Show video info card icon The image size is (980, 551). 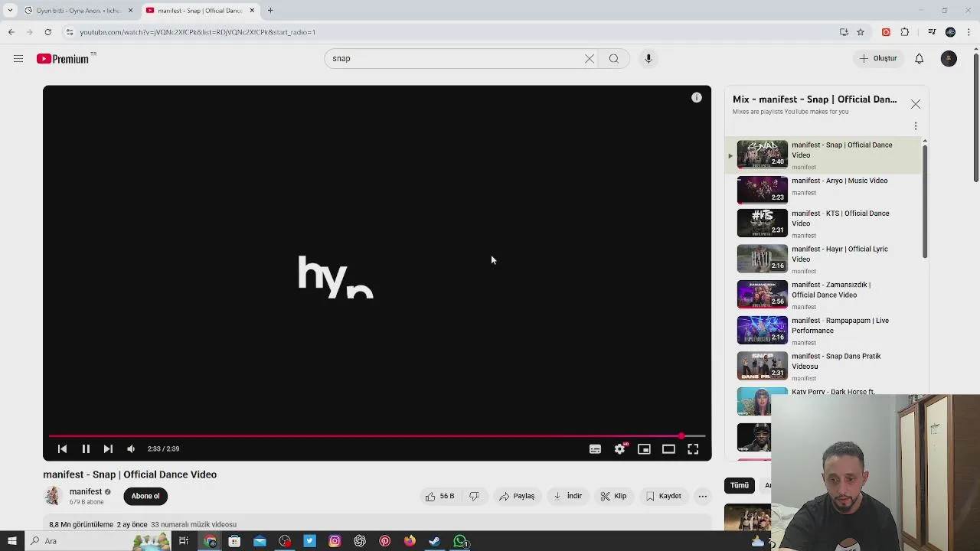(697, 98)
